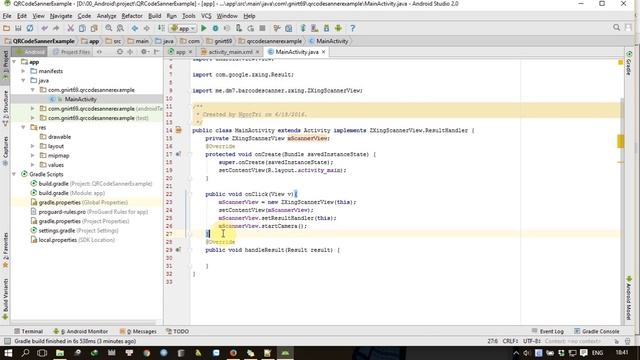Toggle the code fold marker at line 22
Screen dimensions: 640x360
point(189,194)
